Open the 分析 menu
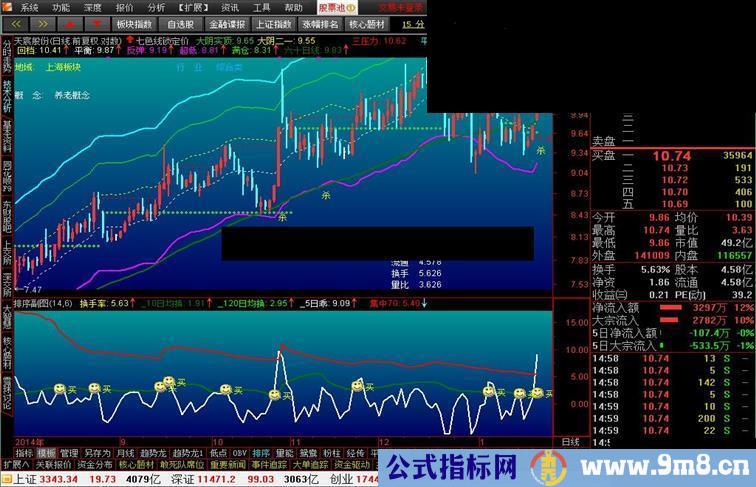Viewport: 756px width, 487px height. pyautogui.click(x=156, y=6)
